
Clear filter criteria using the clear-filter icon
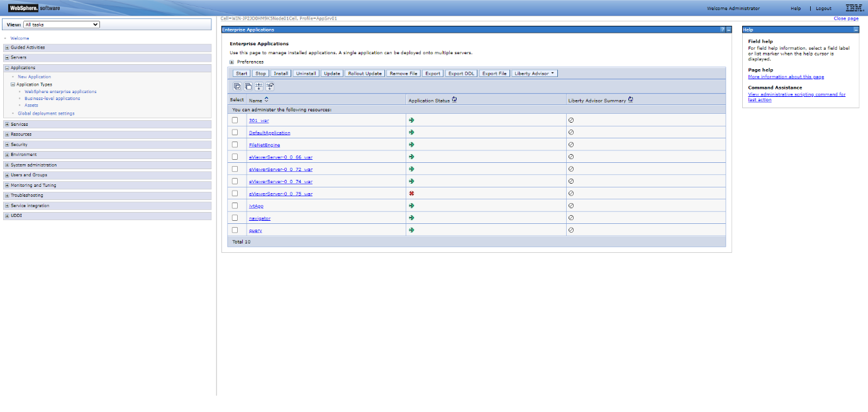tap(270, 86)
